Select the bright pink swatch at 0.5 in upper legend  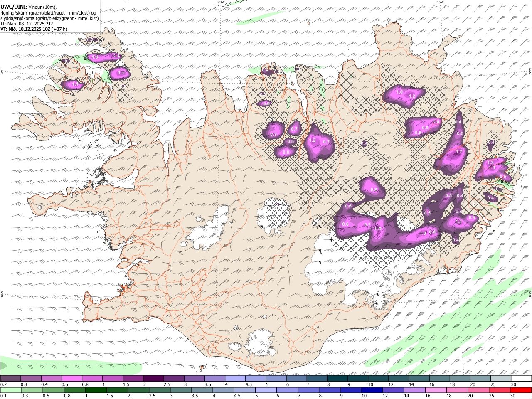click(x=71, y=379)
